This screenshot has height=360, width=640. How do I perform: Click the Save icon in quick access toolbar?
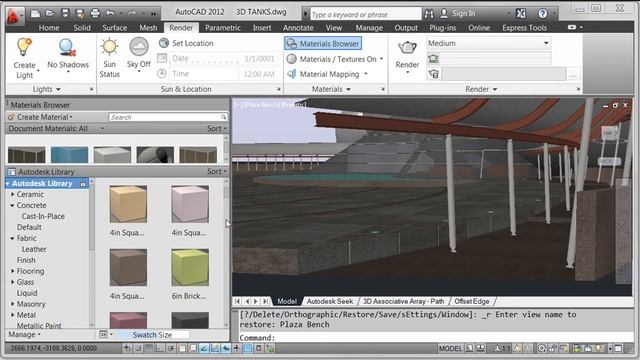[x=65, y=13]
